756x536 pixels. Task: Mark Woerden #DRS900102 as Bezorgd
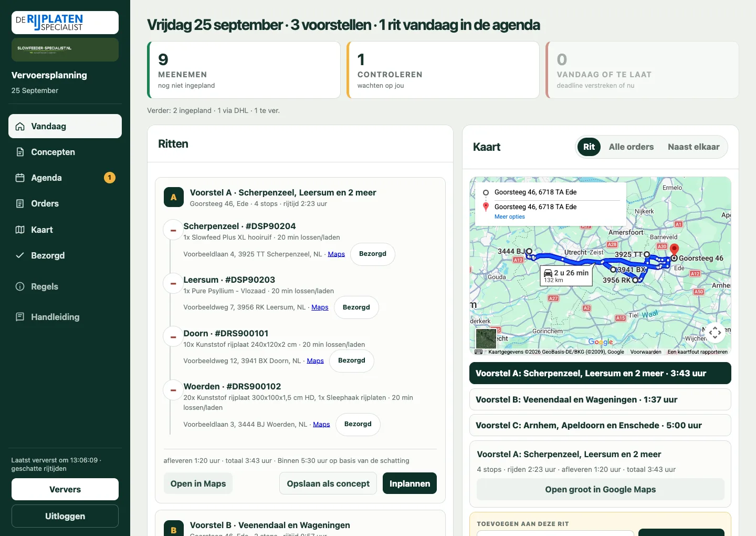tap(358, 424)
